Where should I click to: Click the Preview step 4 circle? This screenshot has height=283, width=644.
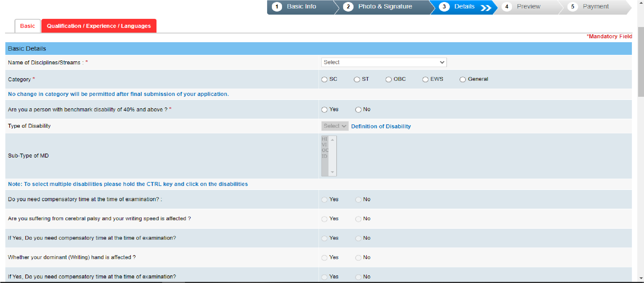507,7
